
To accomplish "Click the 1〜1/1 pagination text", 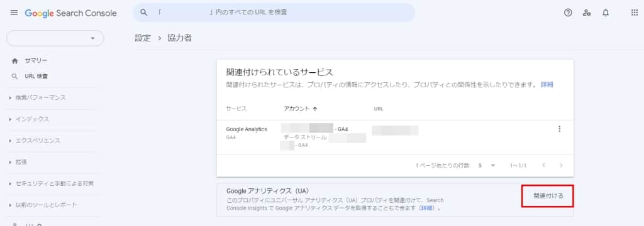I will (x=518, y=165).
